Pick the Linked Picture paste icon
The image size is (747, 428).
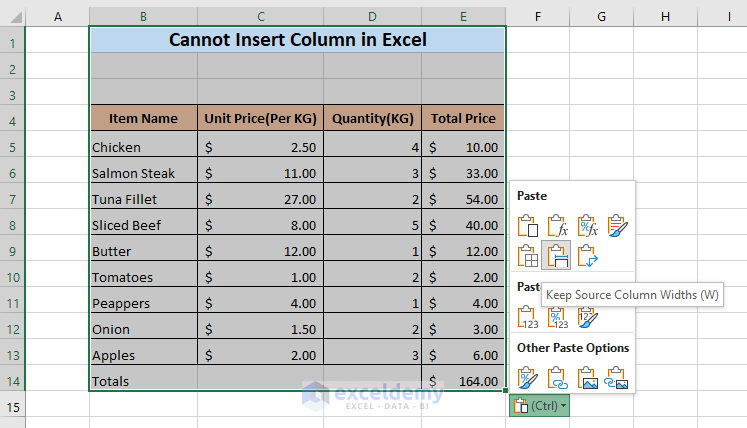(616, 377)
